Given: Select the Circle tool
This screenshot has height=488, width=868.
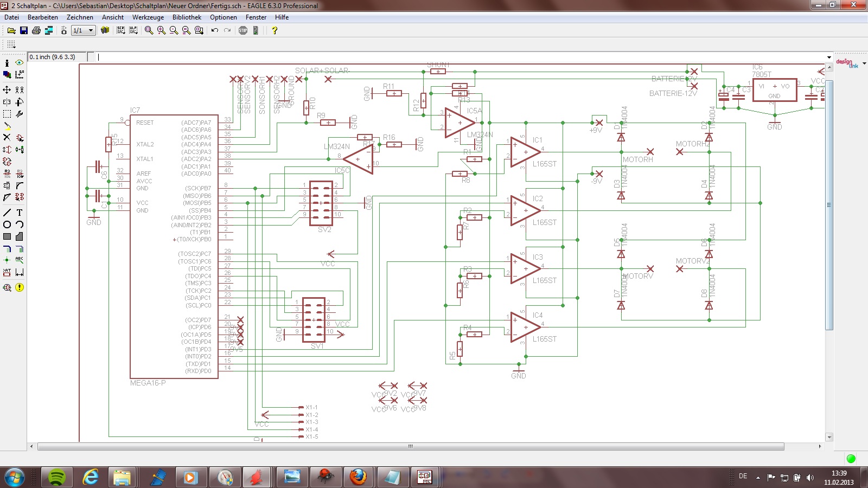Looking at the screenshot, I should [7, 224].
